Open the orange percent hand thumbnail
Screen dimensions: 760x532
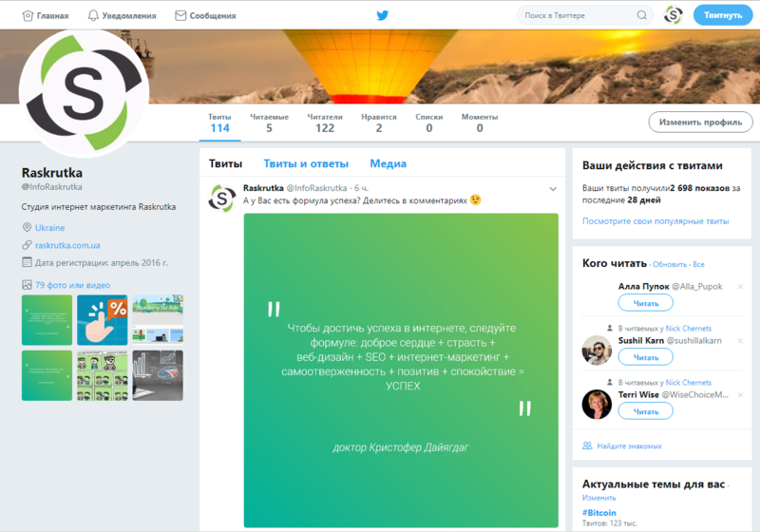103,320
